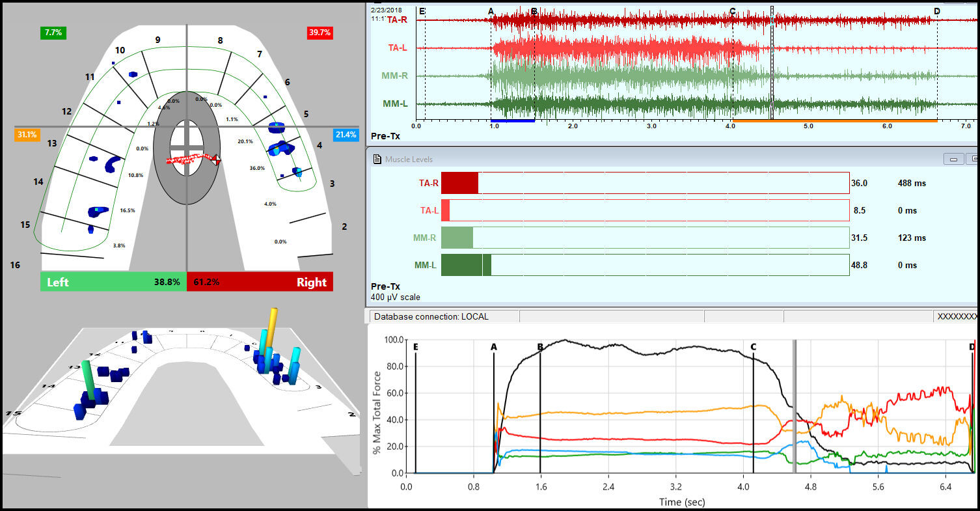Select timeline marker A on the EMG view
The height and width of the screenshot is (511, 980).
491,11
